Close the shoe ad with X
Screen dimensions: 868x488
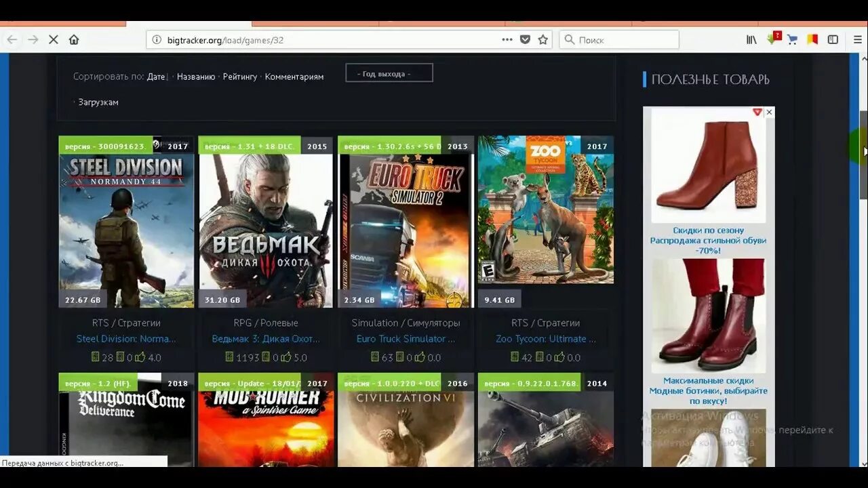coord(769,112)
